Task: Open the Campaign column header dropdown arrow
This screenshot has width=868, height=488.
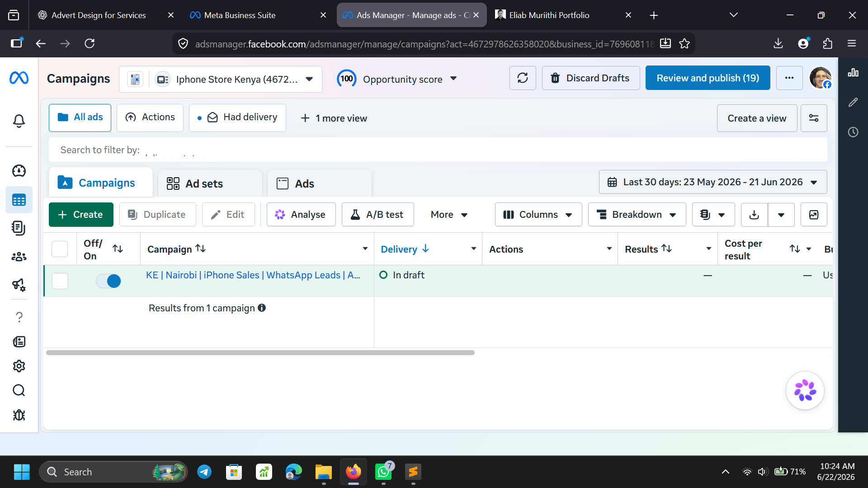Action: (x=365, y=249)
